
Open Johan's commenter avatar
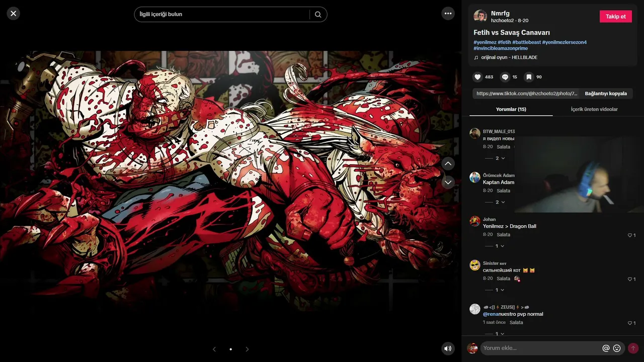point(474,221)
